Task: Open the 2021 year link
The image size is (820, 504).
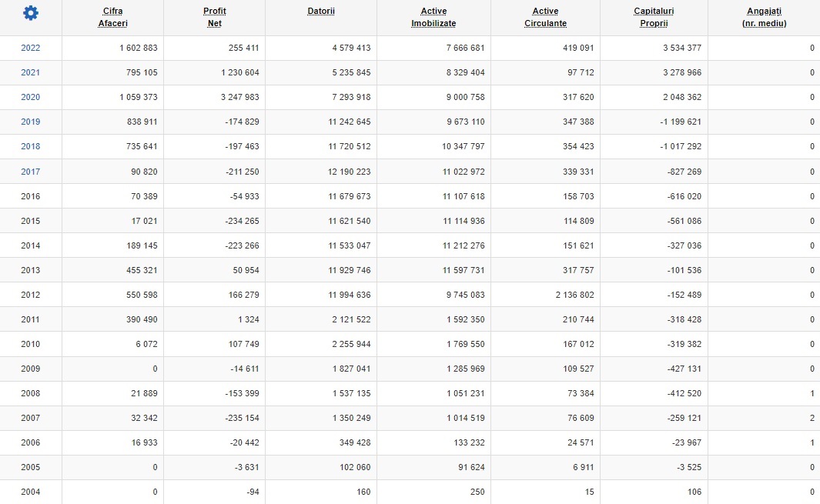Action: pos(31,72)
